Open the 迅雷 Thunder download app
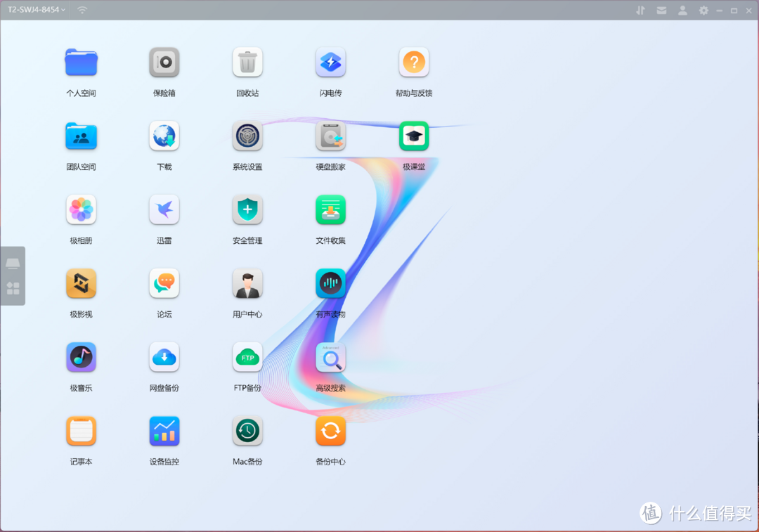Viewport: 759px width, 532px height. tap(164, 210)
